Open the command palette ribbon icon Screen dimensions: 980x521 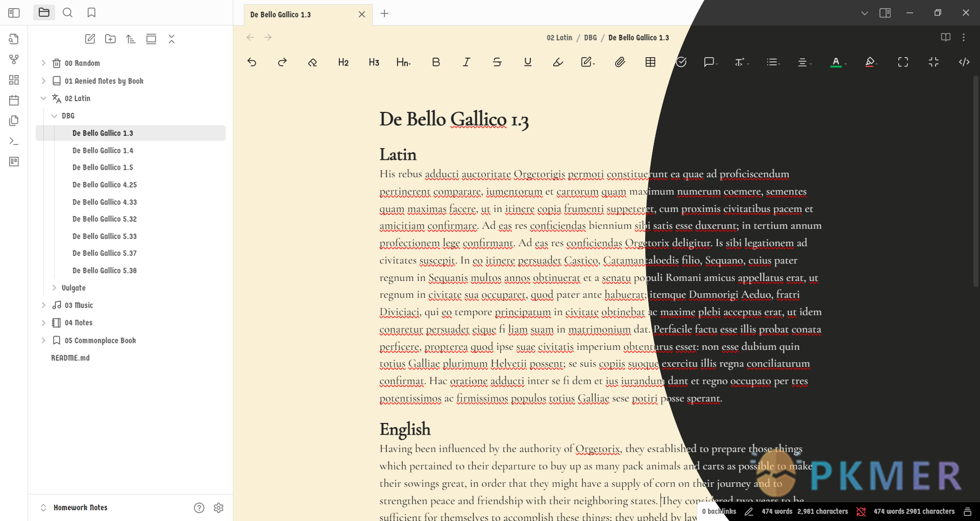tap(14, 141)
